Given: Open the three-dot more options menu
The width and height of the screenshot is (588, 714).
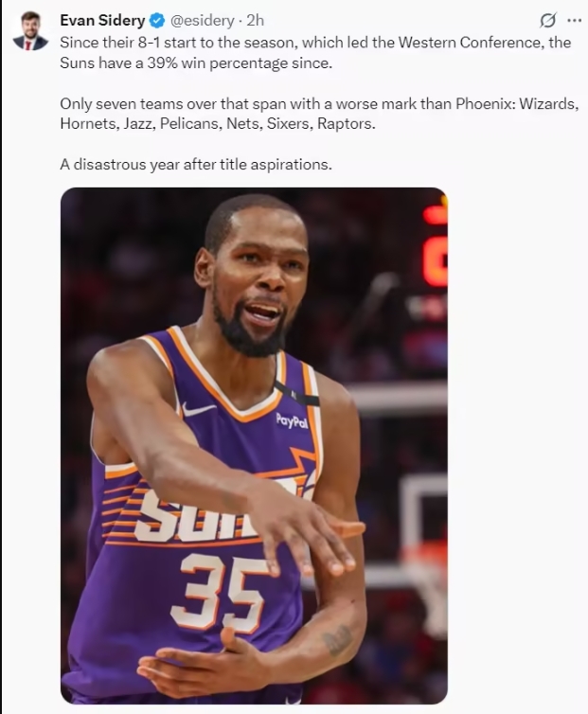Looking at the screenshot, I should [x=575, y=20].
